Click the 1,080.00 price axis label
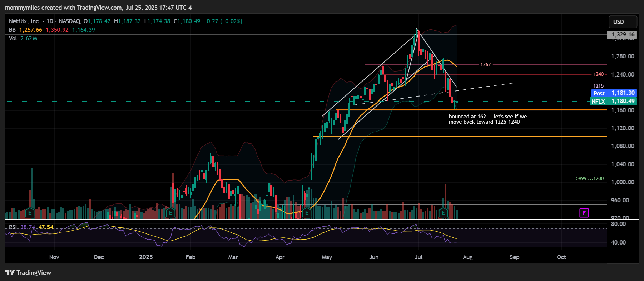The height and width of the screenshot is (281, 644). tap(623, 146)
